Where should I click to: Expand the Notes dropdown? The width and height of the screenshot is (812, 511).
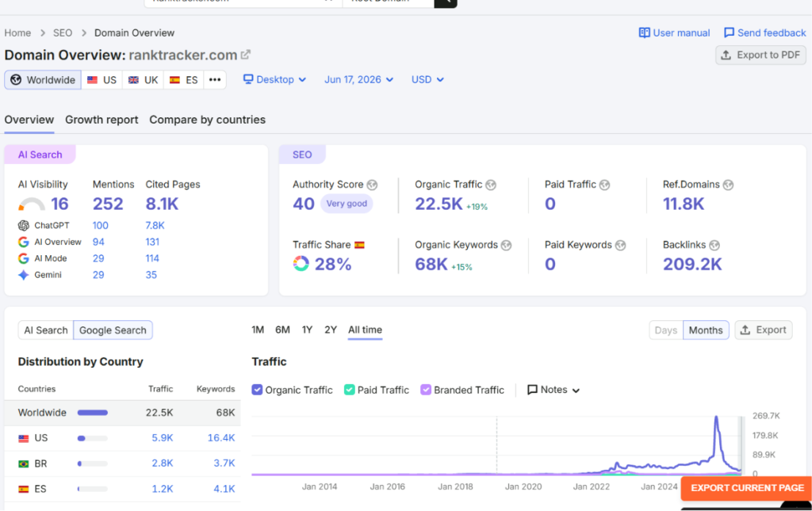point(553,390)
